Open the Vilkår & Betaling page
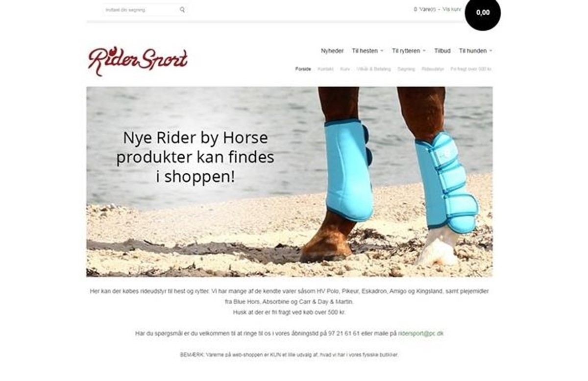The image size is (588, 381). click(x=374, y=69)
